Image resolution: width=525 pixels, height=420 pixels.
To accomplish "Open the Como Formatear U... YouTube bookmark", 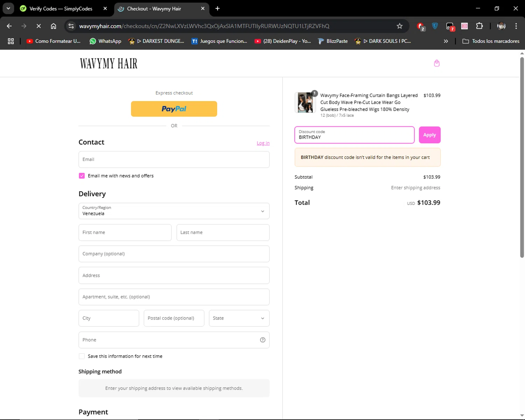I will (x=54, y=41).
